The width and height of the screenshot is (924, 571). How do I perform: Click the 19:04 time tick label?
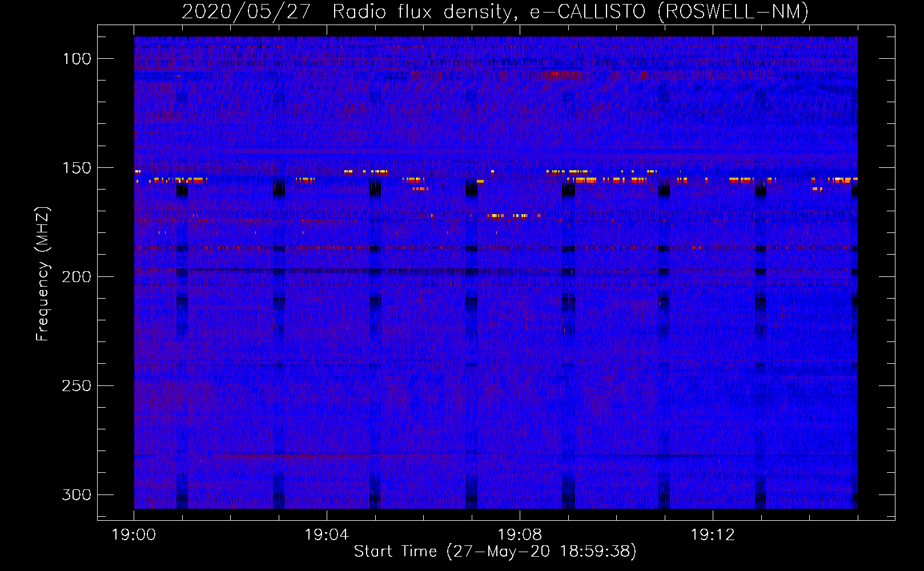pos(327,535)
